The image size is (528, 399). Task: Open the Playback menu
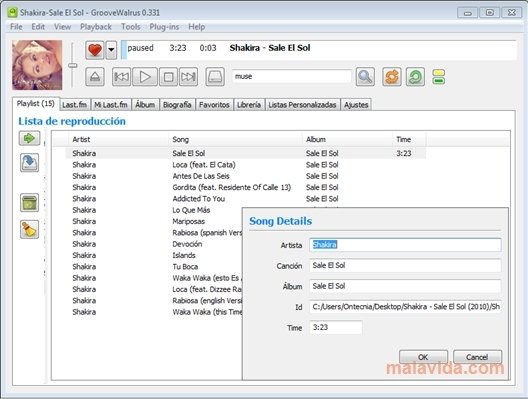pyautogui.click(x=96, y=27)
